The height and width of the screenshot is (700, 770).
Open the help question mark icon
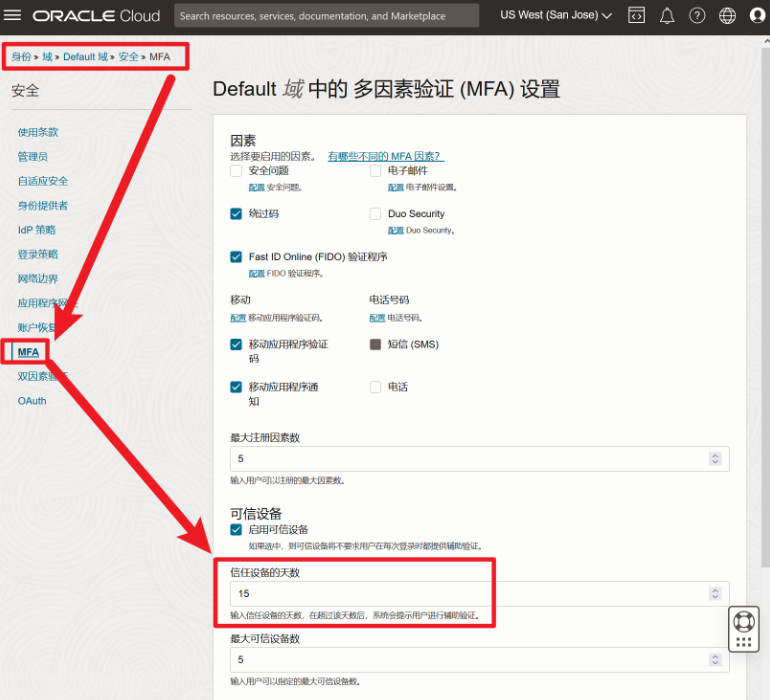click(698, 16)
